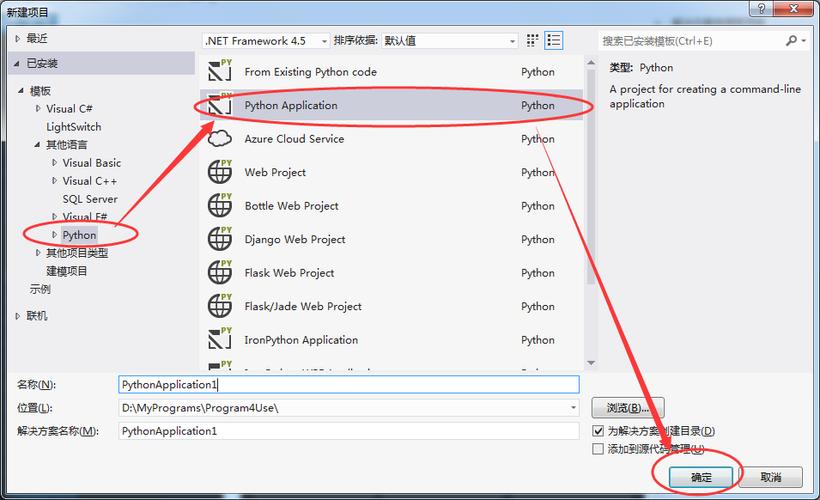The image size is (820, 500).
Task: Expand the 联机 (Online) section
Action: [x=18, y=316]
